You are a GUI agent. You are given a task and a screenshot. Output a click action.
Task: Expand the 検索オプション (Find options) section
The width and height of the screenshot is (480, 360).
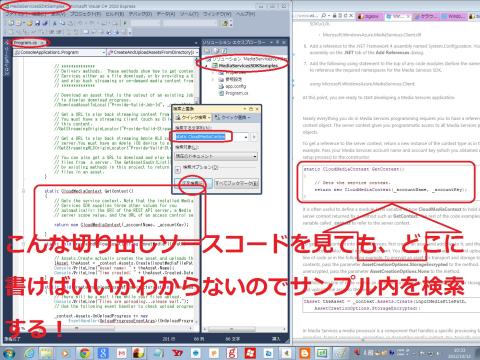point(178,170)
